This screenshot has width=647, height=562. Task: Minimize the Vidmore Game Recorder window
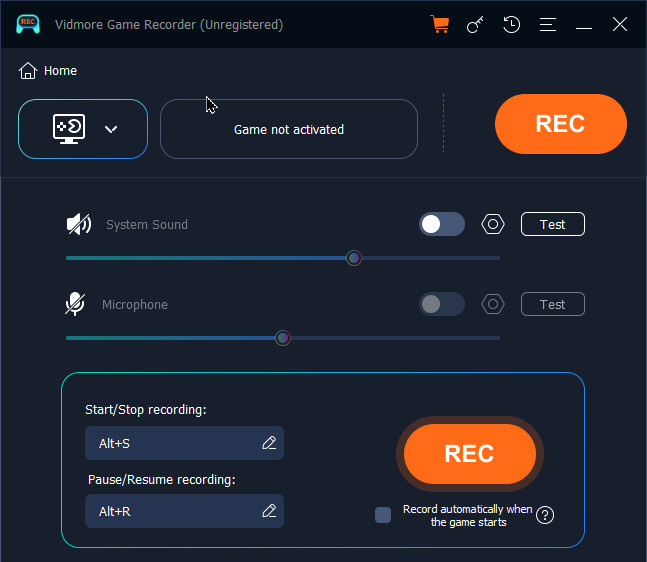tap(583, 28)
